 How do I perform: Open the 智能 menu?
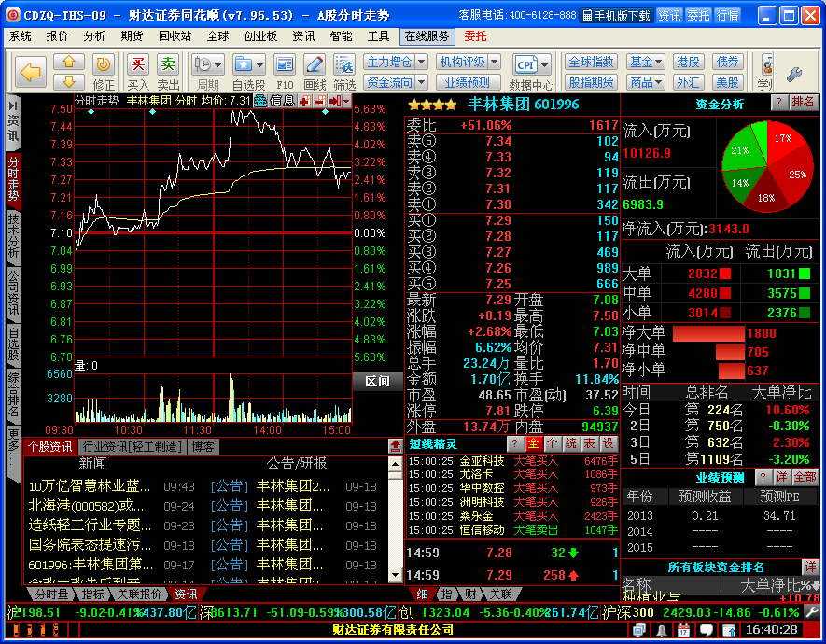(x=341, y=36)
